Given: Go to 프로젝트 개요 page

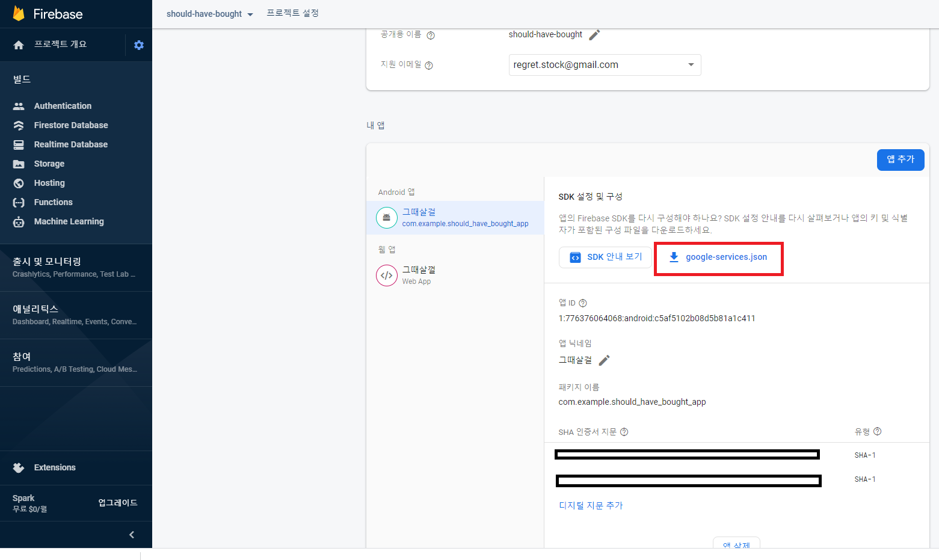Looking at the screenshot, I should click(60, 45).
